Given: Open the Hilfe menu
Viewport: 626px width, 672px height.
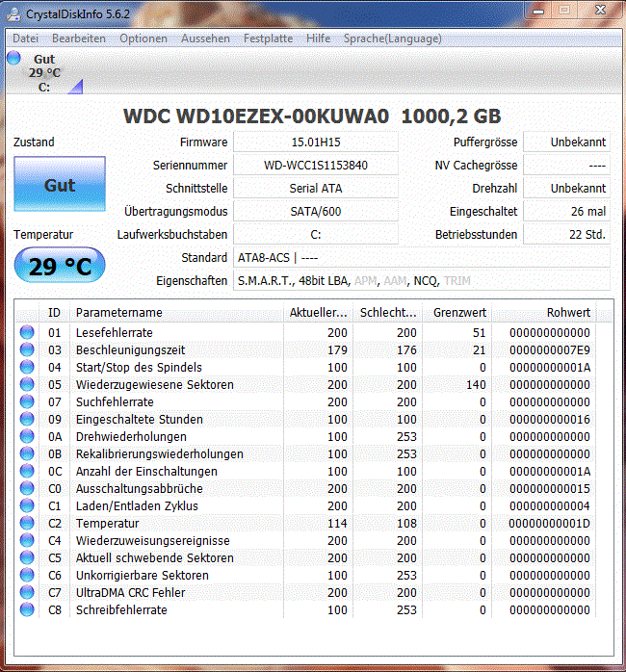Looking at the screenshot, I should pyautogui.click(x=318, y=39).
